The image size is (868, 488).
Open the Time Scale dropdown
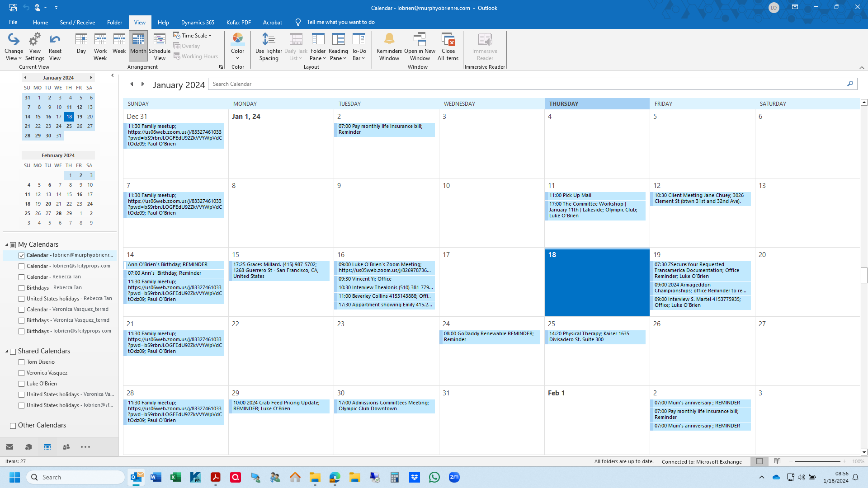(x=193, y=35)
